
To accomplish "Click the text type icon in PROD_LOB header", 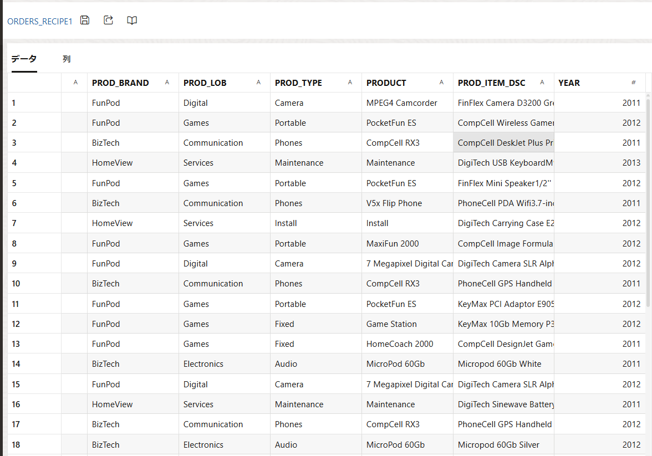I will (259, 82).
